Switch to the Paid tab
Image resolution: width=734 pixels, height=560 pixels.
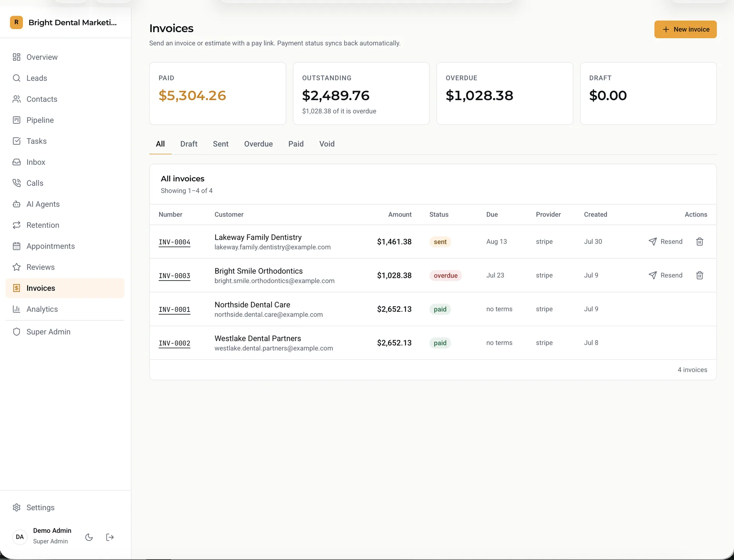296,144
